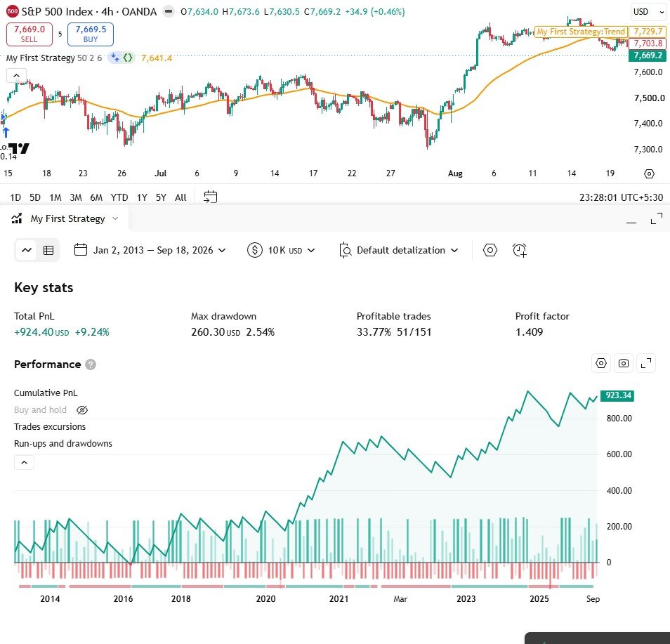Open the USD currency dropdown

pyautogui.click(x=648, y=12)
